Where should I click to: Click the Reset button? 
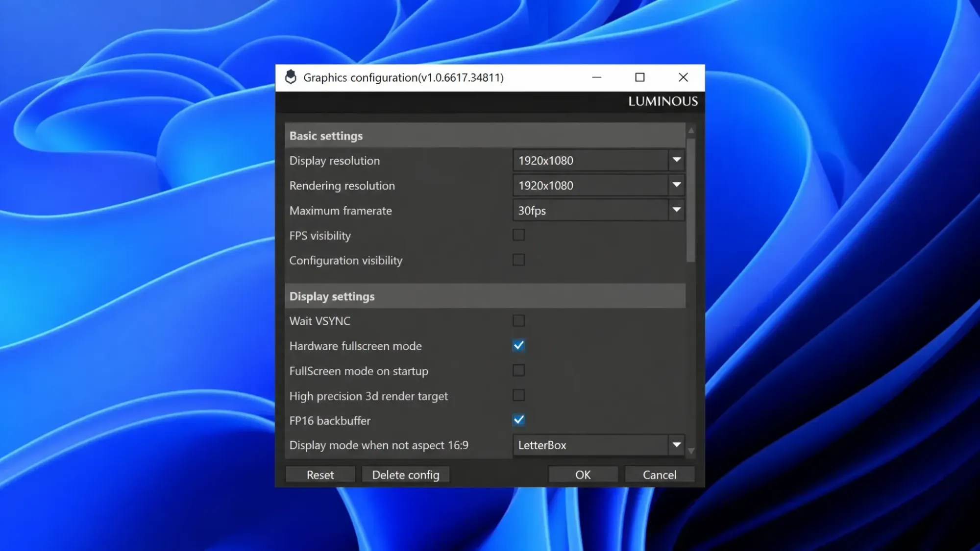click(320, 475)
